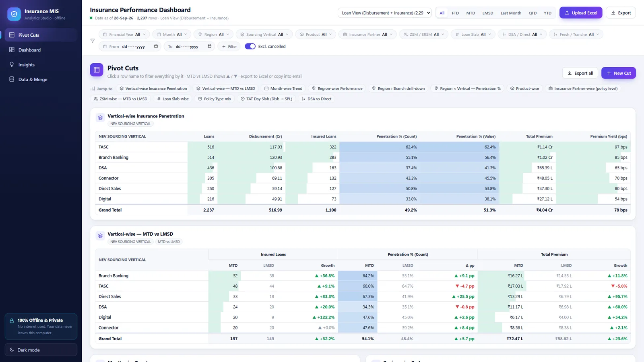Click the purple Pivot Cuts heading icon
The image size is (644, 362).
(x=97, y=70)
